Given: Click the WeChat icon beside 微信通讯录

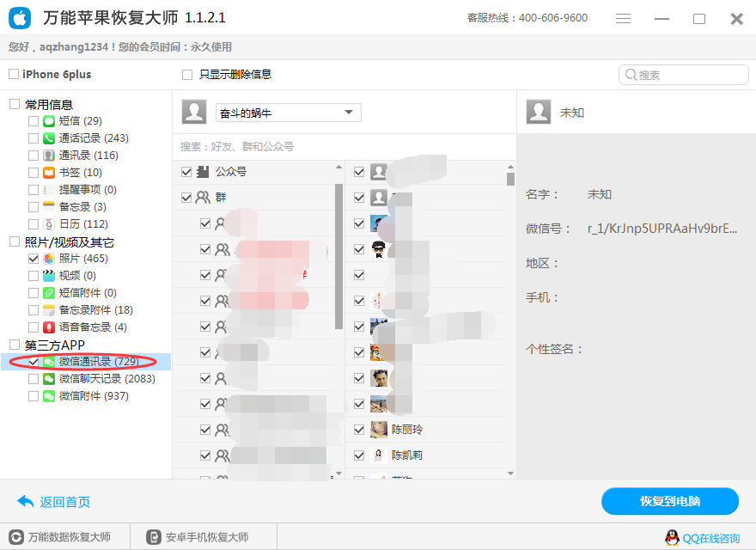Looking at the screenshot, I should click(x=49, y=362).
